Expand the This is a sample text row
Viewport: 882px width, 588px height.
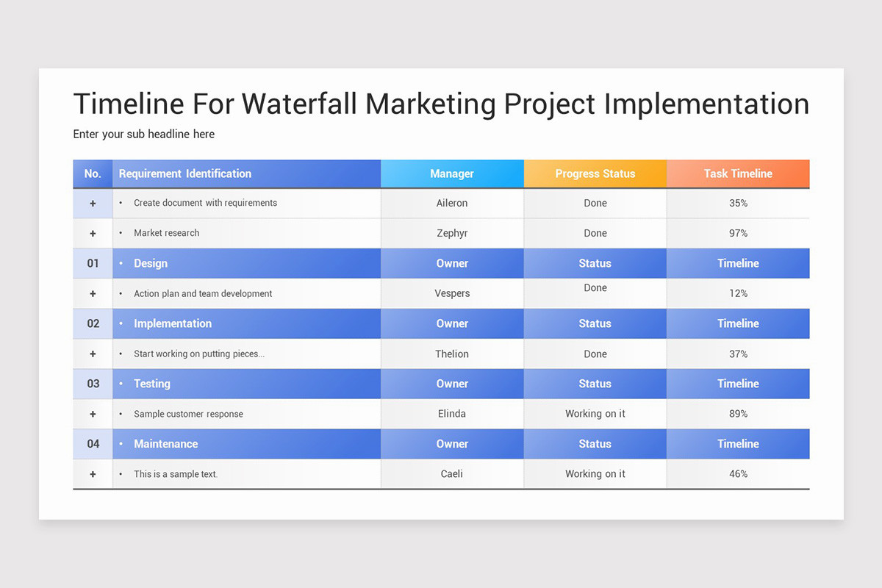click(93, 474)
